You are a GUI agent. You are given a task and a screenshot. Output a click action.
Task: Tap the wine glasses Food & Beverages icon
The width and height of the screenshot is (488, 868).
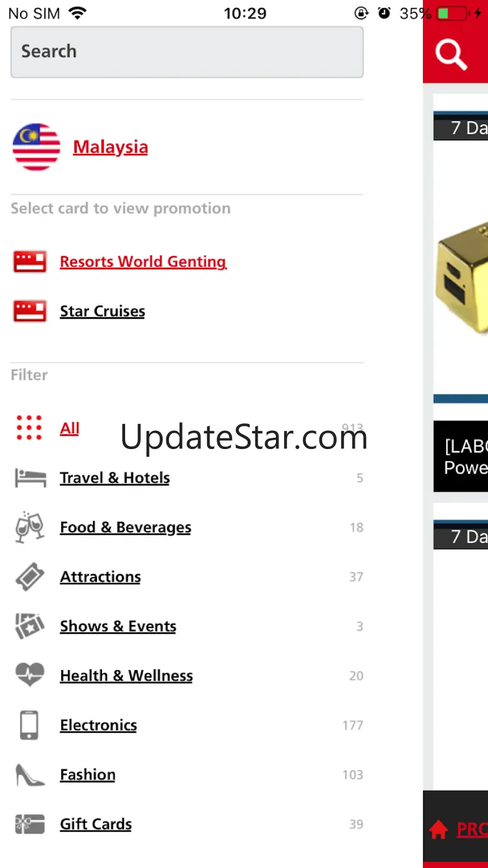(x=29, y=527)
